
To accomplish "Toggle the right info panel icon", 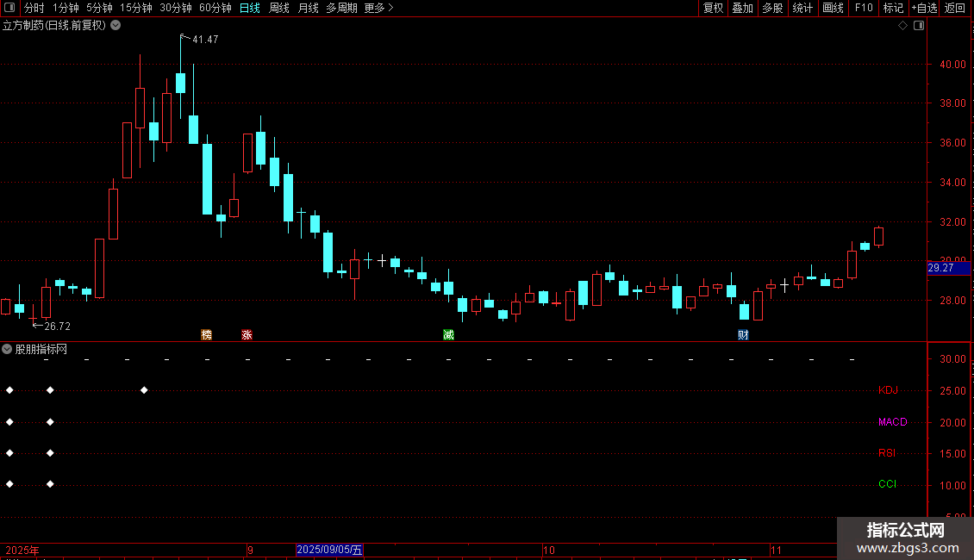I will click(x=919, y=26).
